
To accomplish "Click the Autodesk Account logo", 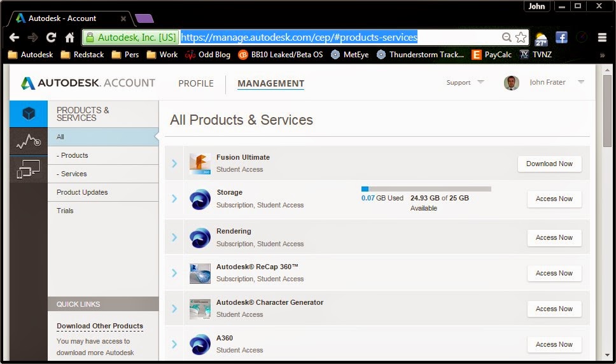I will point(88,83).
